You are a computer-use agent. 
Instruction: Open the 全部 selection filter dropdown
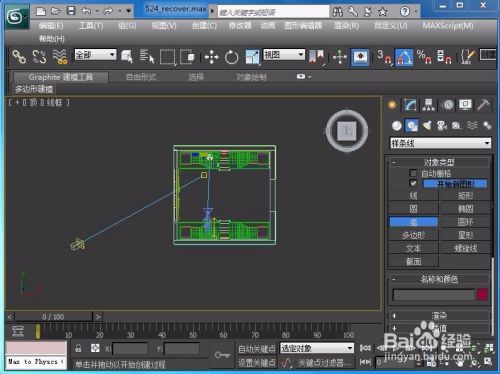[95, 55]
